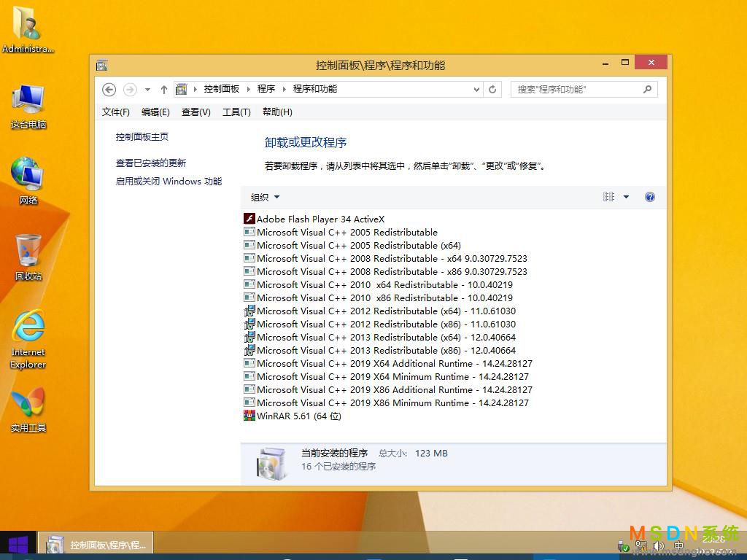Select Visual C++ 2019 X64 Minimum Runtime
The width and height of the screenshot is (747, 560).
point(387,376)
